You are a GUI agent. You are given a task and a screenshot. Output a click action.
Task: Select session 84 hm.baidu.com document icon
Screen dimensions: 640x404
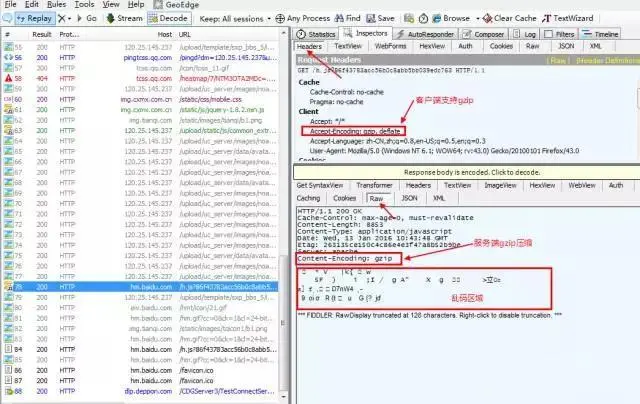coord(8,349)
